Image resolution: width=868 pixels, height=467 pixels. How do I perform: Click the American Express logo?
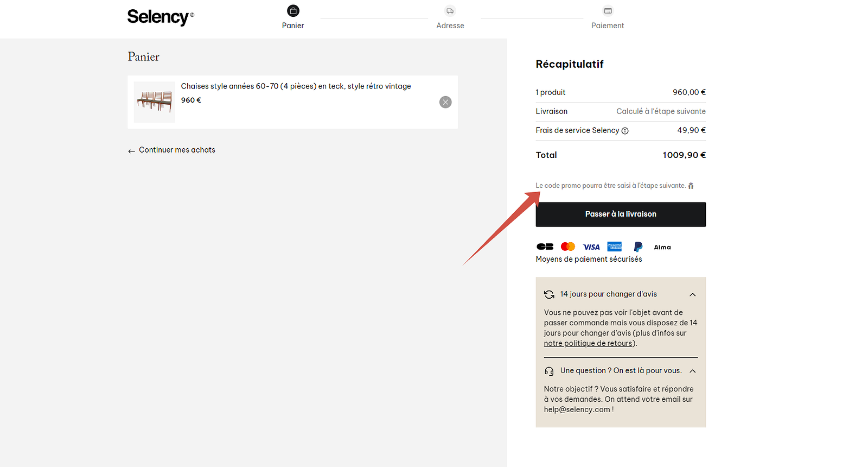coord(615,247)
